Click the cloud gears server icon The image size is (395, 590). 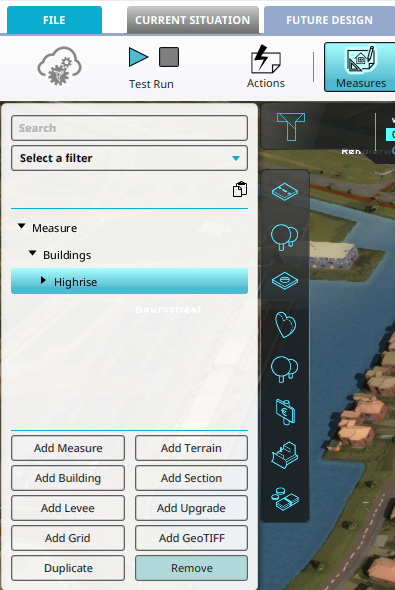pos(59,65)
